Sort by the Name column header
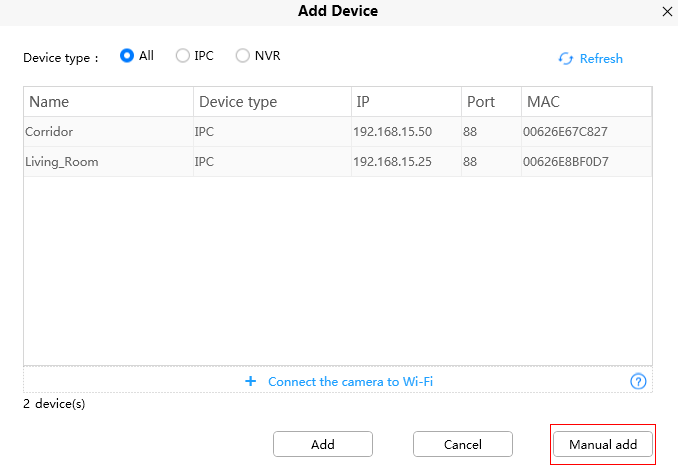 [x=109, y=102]
